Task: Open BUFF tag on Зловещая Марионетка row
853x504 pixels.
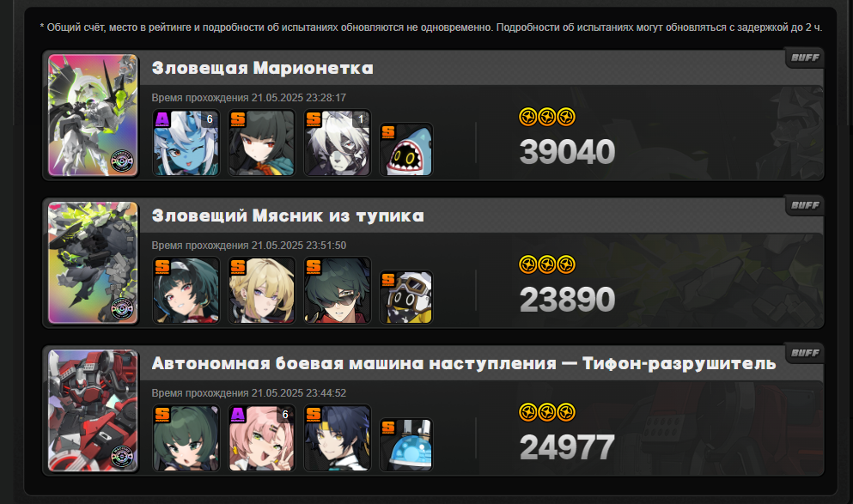Action: click(805, 58)
